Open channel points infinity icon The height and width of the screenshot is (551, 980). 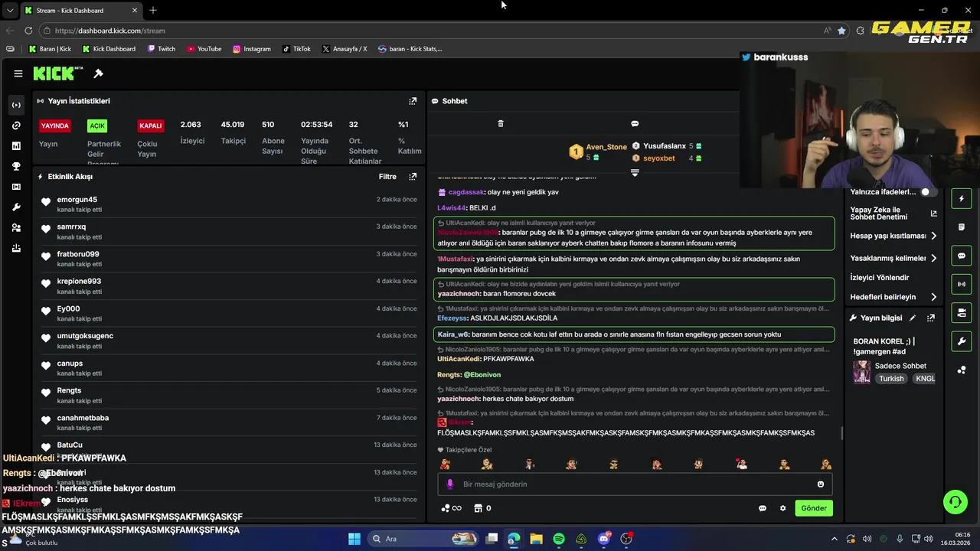[452, 508]
